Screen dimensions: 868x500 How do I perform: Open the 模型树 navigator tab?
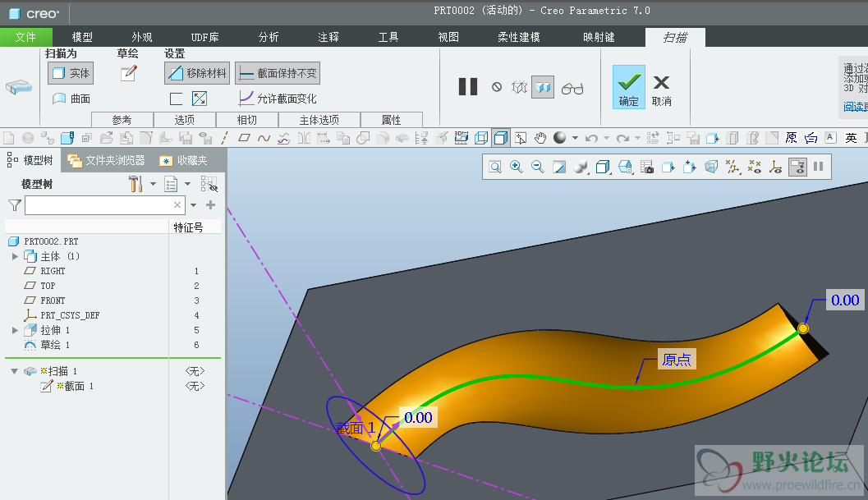(30, 161)
